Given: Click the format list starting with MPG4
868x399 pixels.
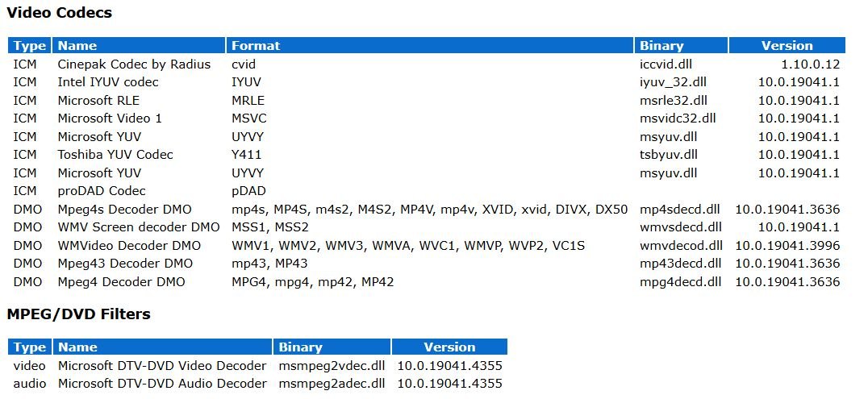Looking at the screenshot, I should [312, 282].
